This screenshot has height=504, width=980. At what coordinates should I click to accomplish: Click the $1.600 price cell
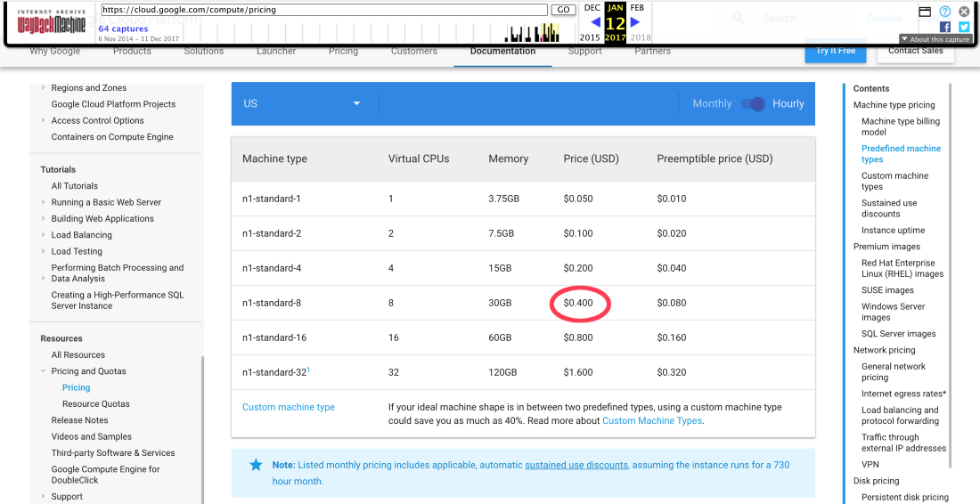(578, 372)
